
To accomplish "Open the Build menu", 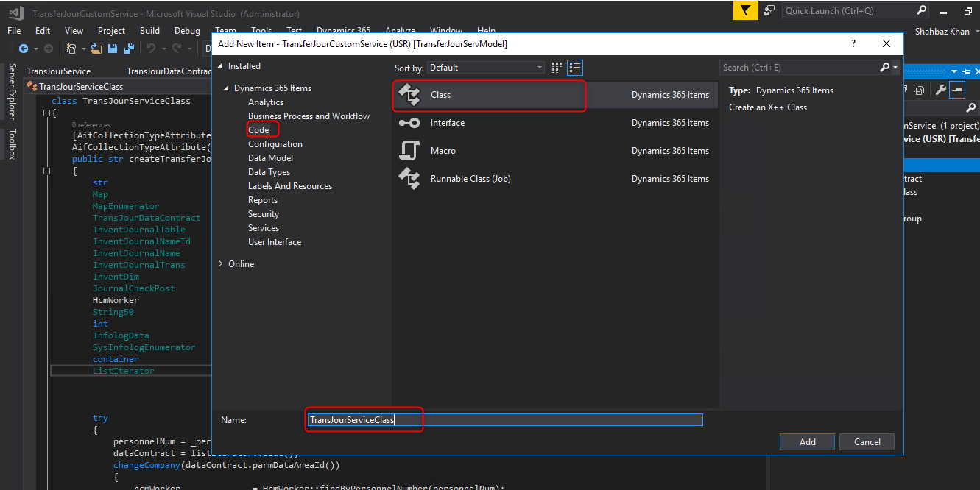I will (149, 31).
